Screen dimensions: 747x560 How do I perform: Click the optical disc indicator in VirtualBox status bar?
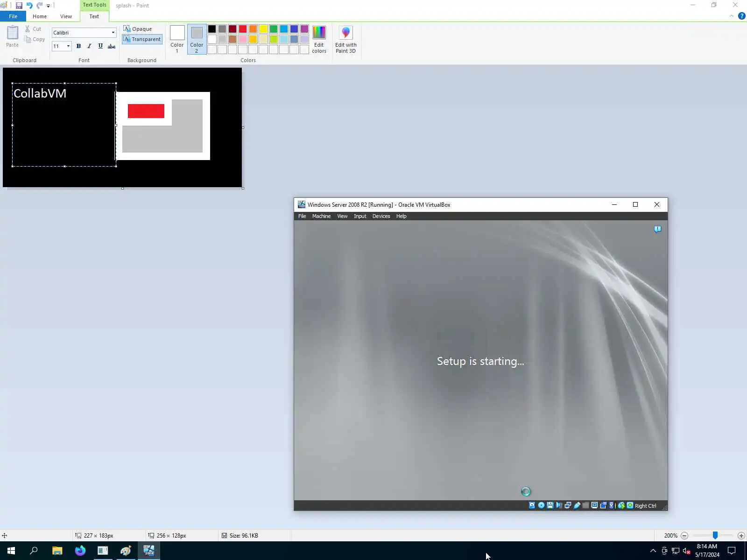click(x=541, y=505)
